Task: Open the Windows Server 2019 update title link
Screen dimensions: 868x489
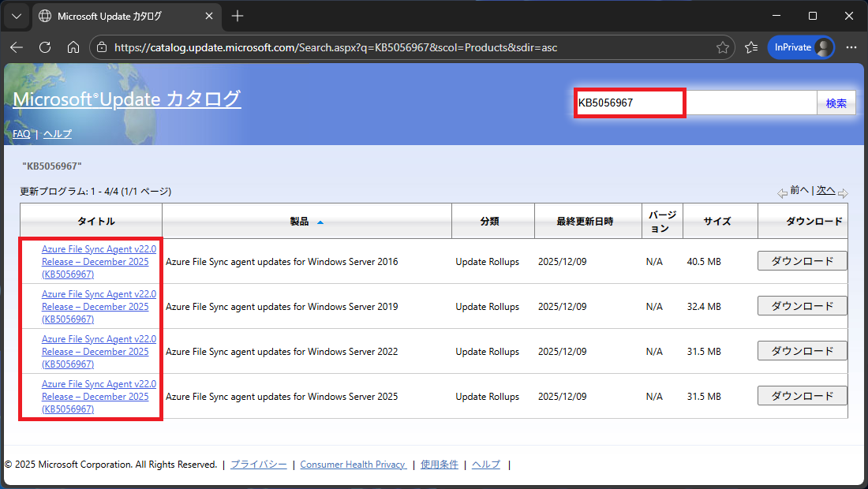Action: tap(99, 306)
